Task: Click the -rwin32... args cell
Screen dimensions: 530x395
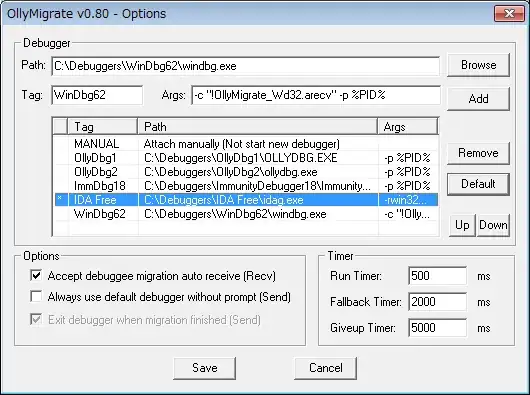Action: pyautogui.click(x=405, y=200)
